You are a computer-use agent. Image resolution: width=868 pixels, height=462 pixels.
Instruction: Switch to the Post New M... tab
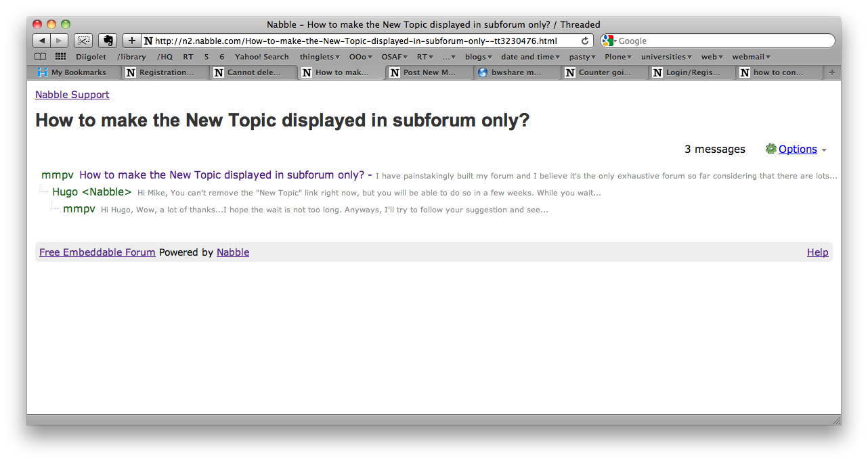tap(429, 72)
